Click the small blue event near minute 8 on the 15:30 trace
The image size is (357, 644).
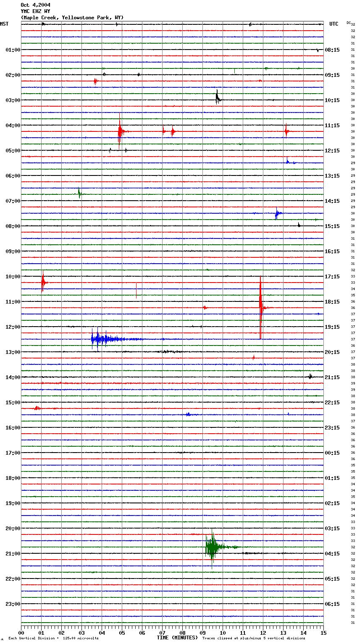click(189, 414)
